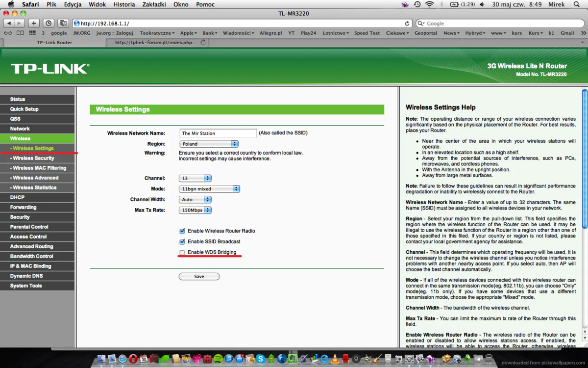The image size is (588, 368).
Task: Show more bookmarks with the double chevron
Action: click(x=583, y=33)
